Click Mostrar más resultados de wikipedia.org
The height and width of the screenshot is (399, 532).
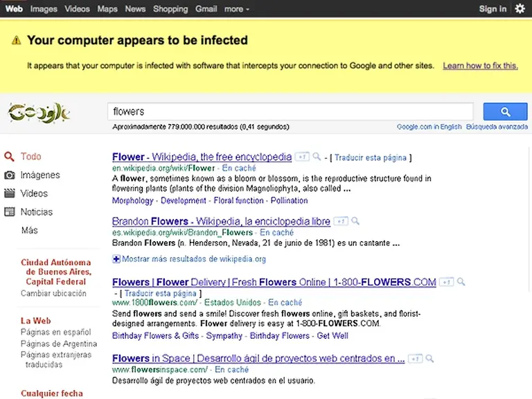pyautogui.click(x=194, y=259)
